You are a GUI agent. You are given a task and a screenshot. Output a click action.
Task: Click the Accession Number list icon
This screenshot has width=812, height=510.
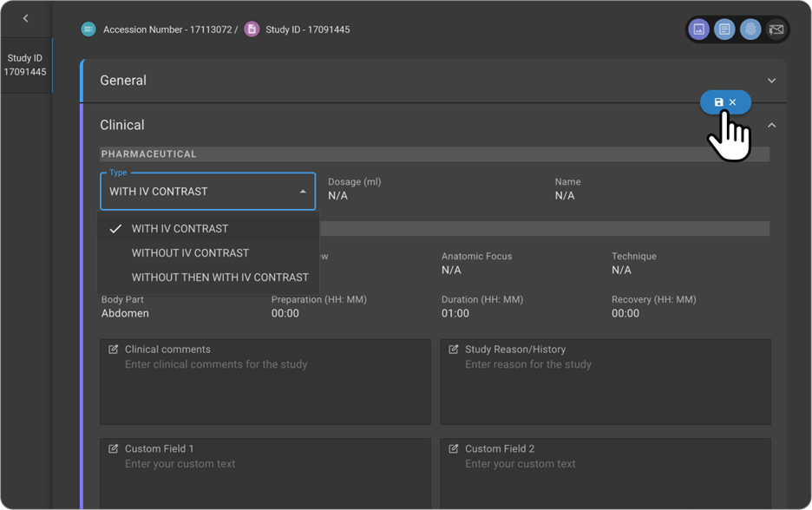pyautogui.click(x=88, y=29)
